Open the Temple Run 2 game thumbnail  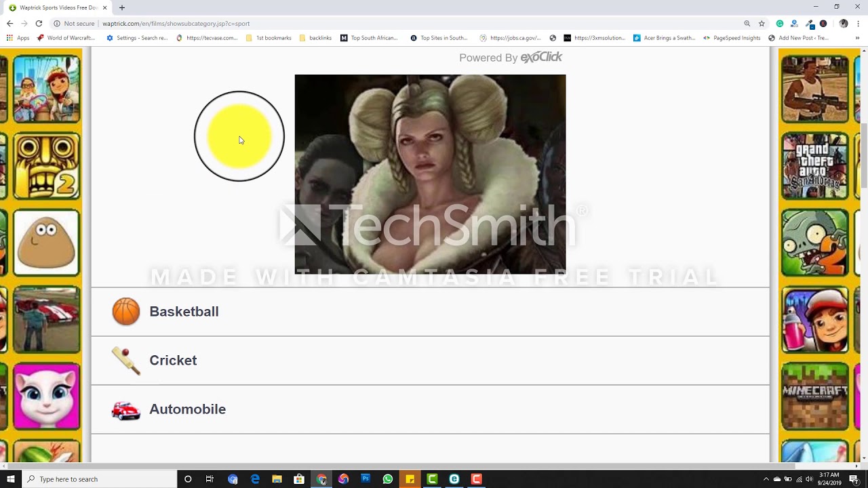46,166
